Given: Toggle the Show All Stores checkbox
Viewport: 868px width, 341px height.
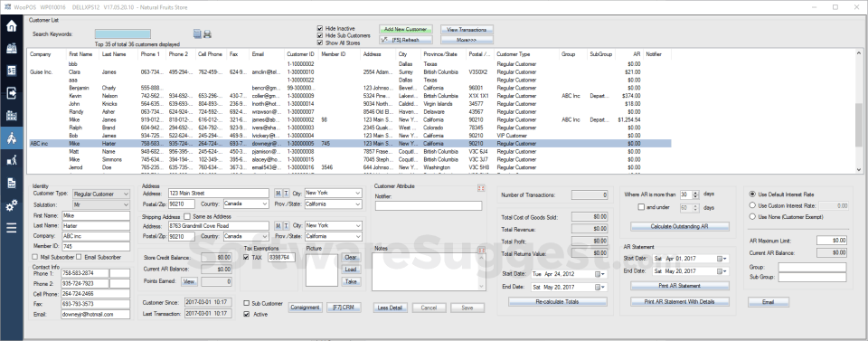Looking at the screenshot, I should pos(320,43).
